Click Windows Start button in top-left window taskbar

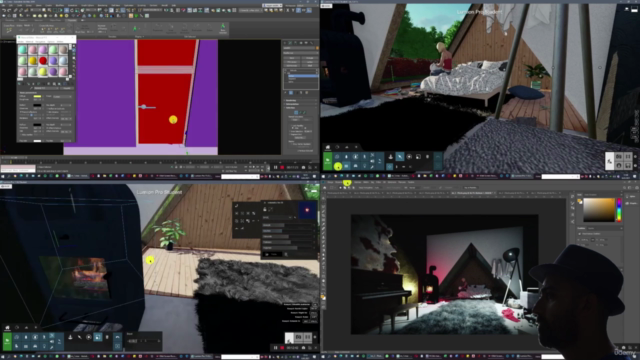(2, 176)
